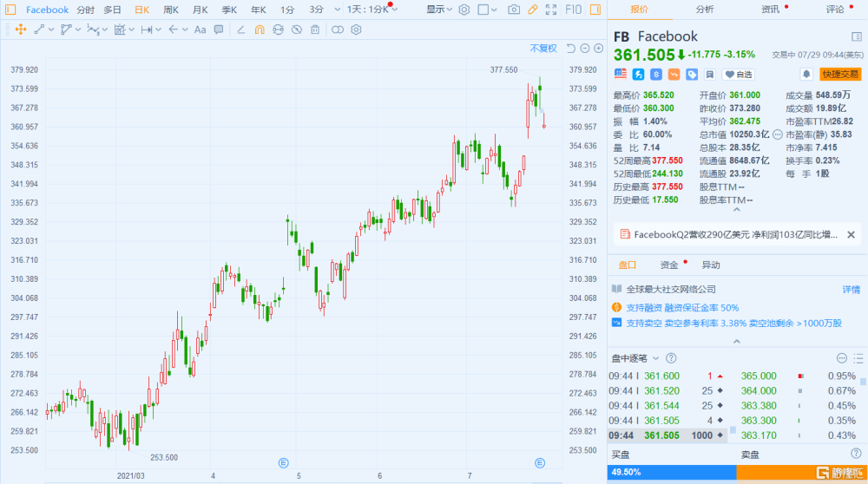Open the F10 company info panel

[x=573, y=10]
